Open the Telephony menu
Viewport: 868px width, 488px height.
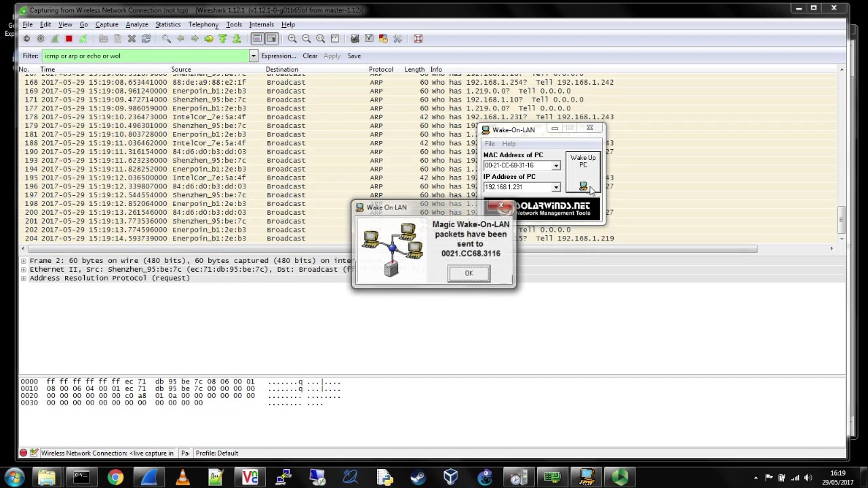pyautogui.click(x=203, y=24)
